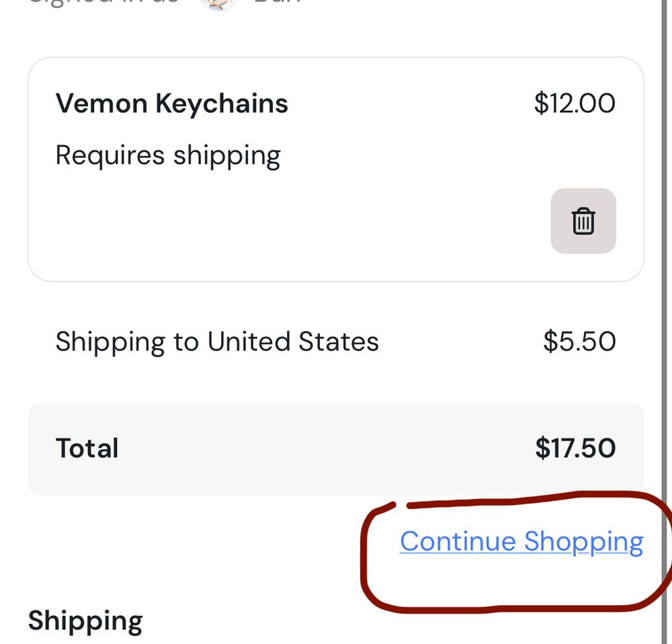Select the $5.50 shipping cost
The image size is (672, 644).
tap(579, 342)
